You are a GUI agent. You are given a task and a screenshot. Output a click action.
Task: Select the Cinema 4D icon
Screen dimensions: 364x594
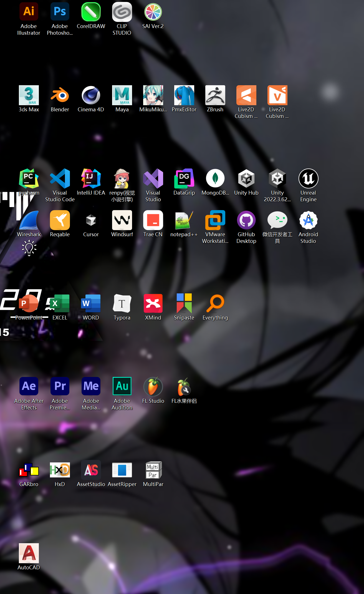click(x=91, y=95)
